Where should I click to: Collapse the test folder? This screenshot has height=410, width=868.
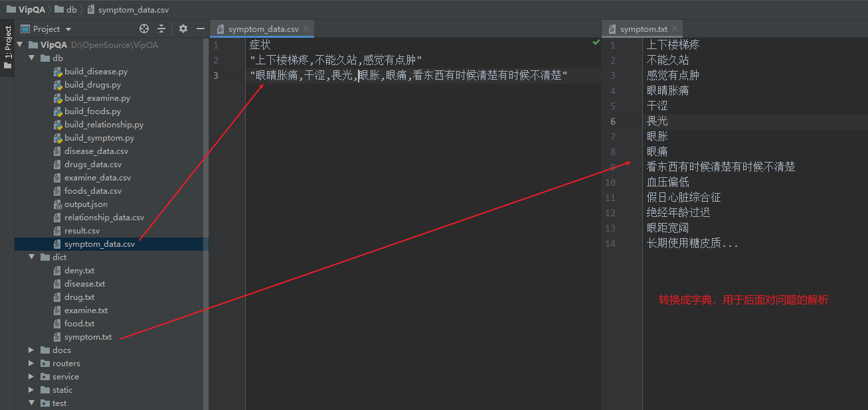[31, 403]
